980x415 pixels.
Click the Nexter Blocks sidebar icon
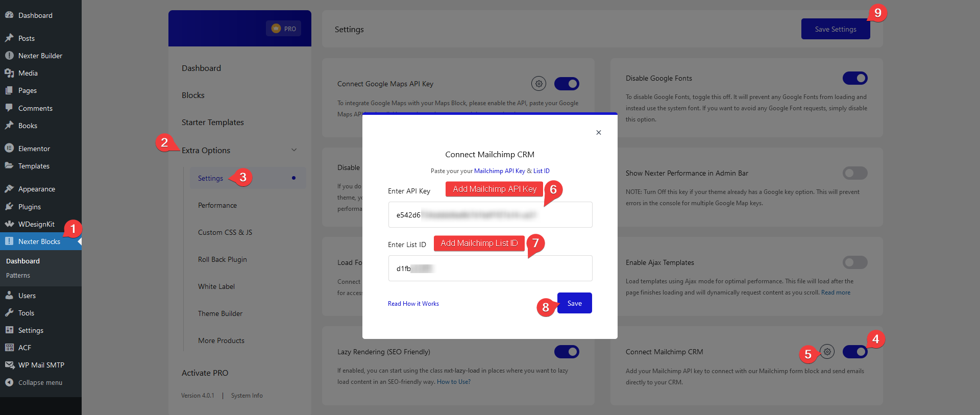pos(9,241)
